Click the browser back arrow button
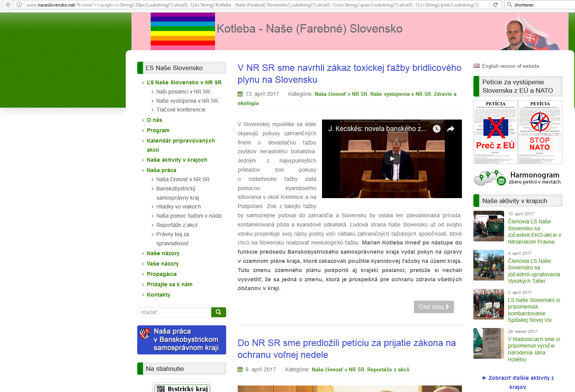The image size is (575, 392). click(8, 5)
